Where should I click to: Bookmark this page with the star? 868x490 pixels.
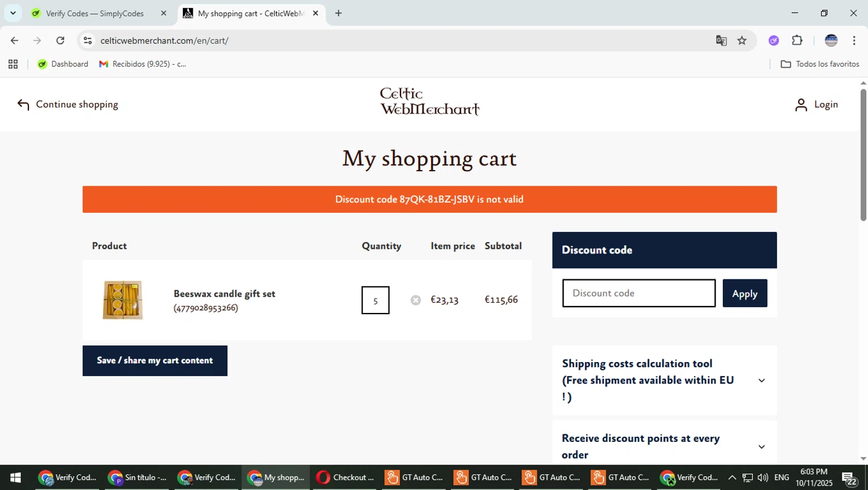click(x=742, y=40)
